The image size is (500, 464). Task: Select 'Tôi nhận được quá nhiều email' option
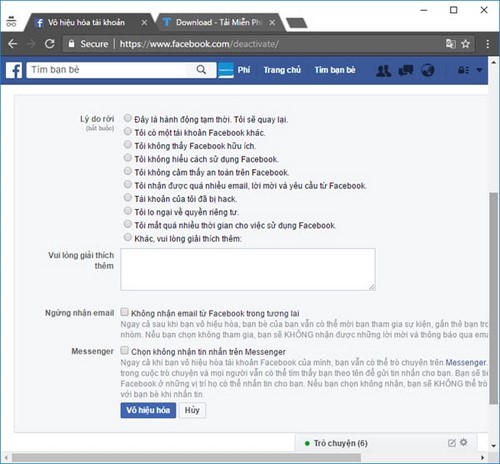pyautogui.click(x=128, y=184)
